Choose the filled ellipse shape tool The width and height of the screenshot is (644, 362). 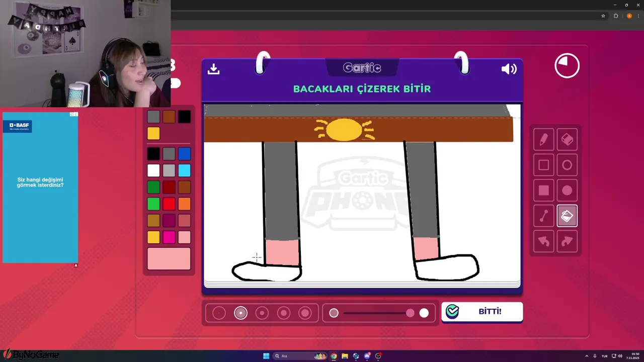point(567,191)
